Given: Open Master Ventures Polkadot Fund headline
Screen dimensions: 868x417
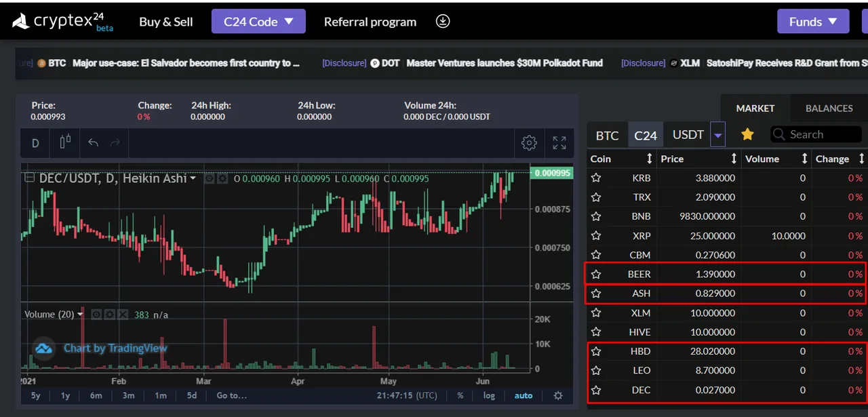Looking at the screenshot, I should [505, 63].
